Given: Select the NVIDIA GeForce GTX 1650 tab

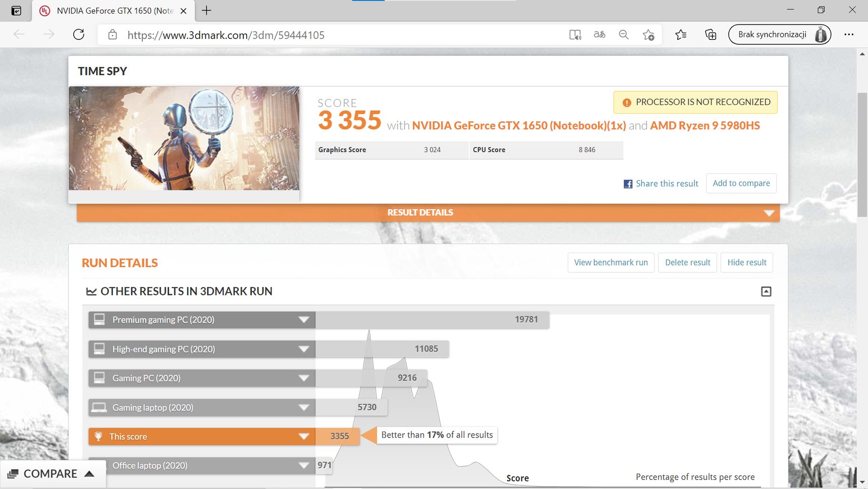Looking at the screenshot, I should [114, 11].
